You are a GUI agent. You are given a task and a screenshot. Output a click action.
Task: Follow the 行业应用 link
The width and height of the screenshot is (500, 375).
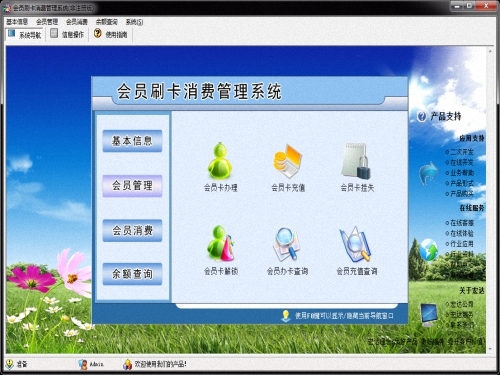click(x=462, y=244)
